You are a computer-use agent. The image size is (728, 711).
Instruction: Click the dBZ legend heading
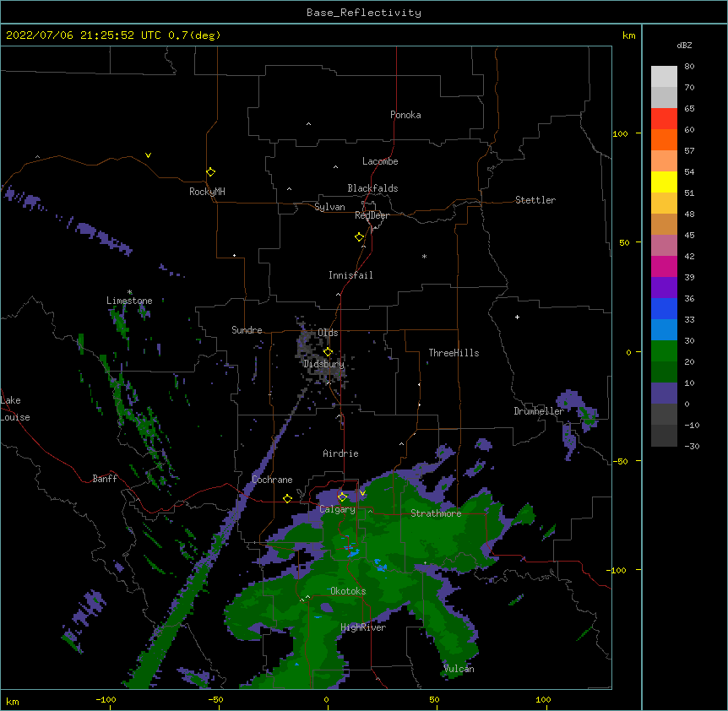684,45
